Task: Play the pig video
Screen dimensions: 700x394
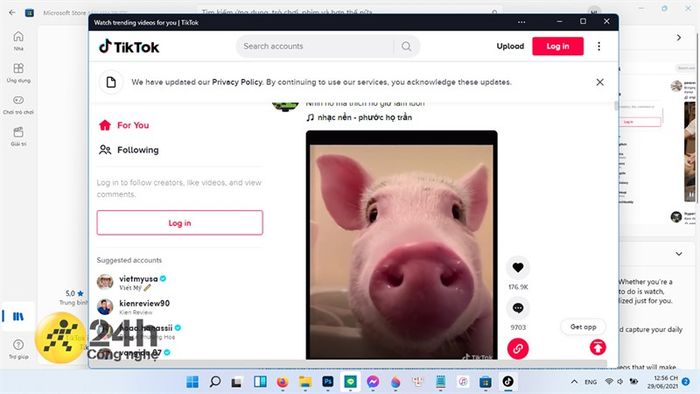Action: [402, 245]
